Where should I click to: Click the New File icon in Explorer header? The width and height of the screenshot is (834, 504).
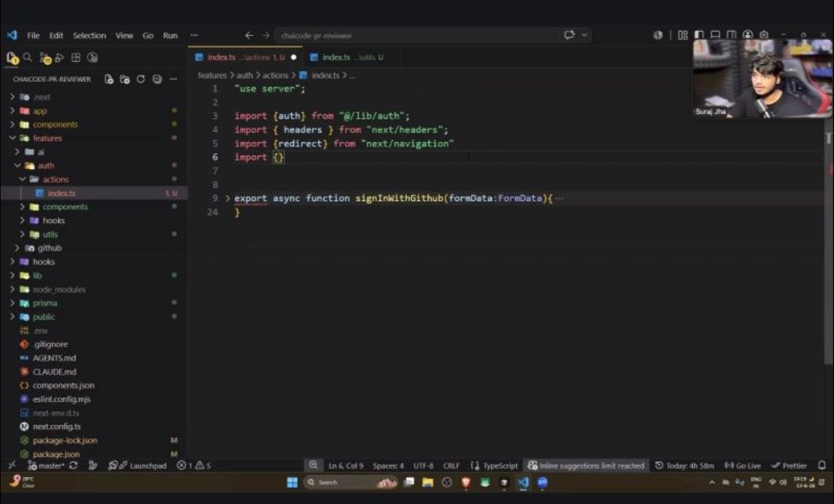109,79
